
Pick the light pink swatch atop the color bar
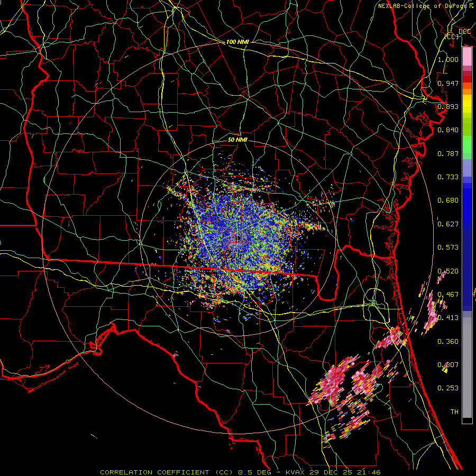pyautogui.click(x=467, y=57)
